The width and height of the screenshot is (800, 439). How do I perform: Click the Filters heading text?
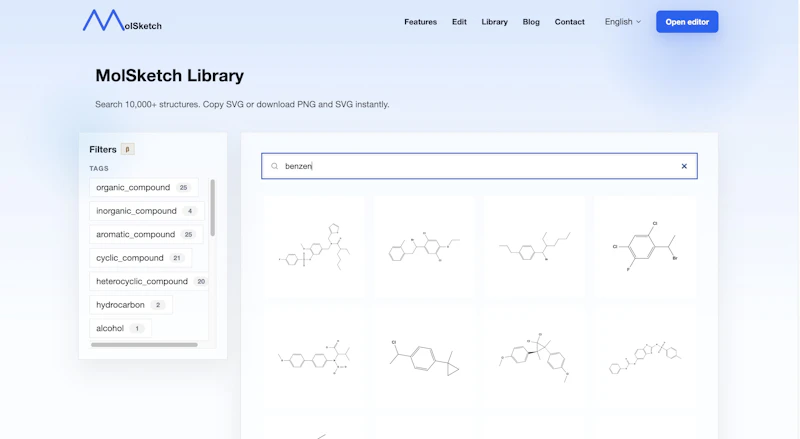[x=103, y=150]
